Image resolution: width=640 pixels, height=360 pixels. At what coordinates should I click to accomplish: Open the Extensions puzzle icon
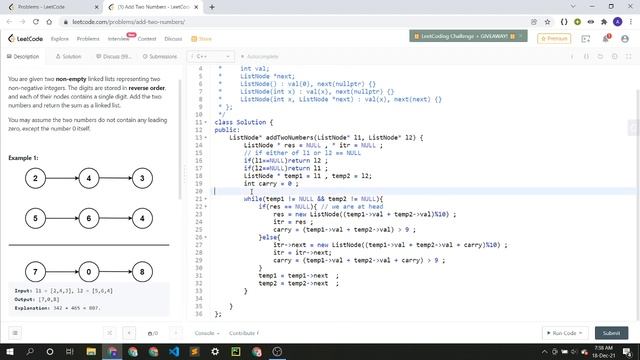604,22
